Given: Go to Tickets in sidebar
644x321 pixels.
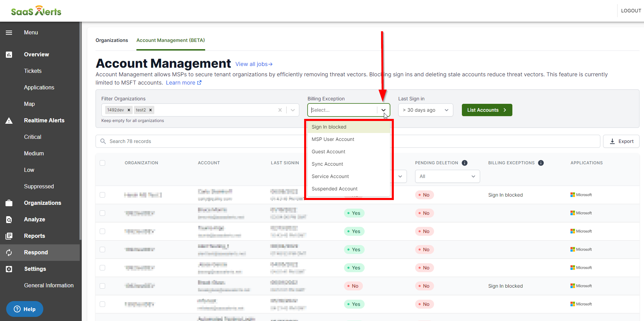Looking at the screenshot, I should [x=33, y=71].
